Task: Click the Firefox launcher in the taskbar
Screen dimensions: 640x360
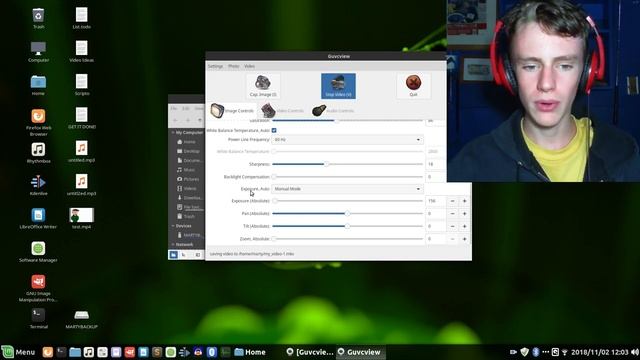Action: tap(48, 352)
